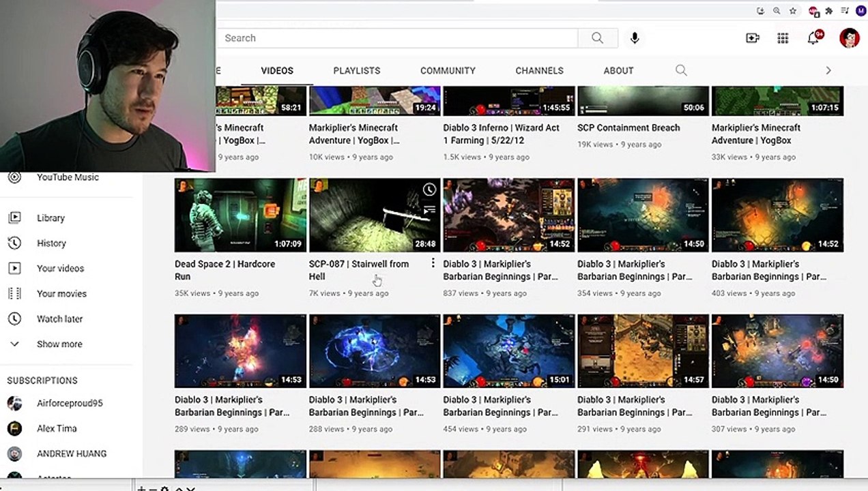The image size is (868, 491).
Task: Click the 33K views Minecraft Adventure title
Action: [756, 134]
